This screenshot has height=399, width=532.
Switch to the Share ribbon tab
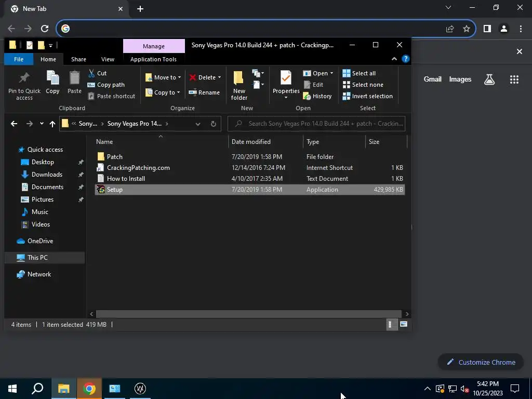(78, 59)
